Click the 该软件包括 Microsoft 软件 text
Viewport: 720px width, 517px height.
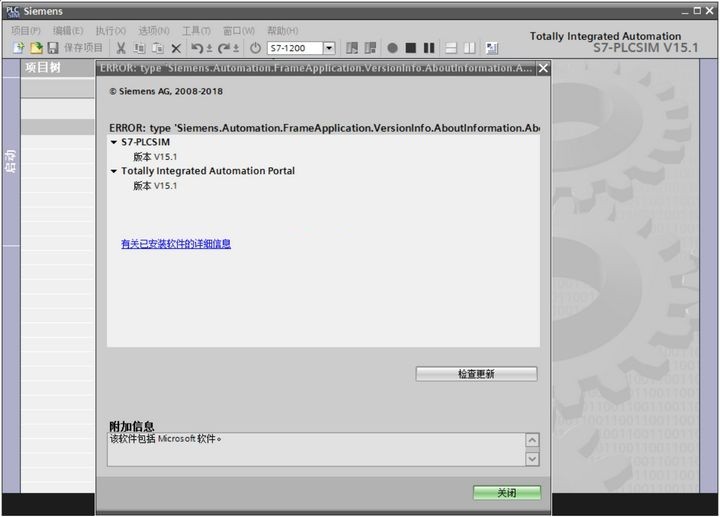(165, 439)
